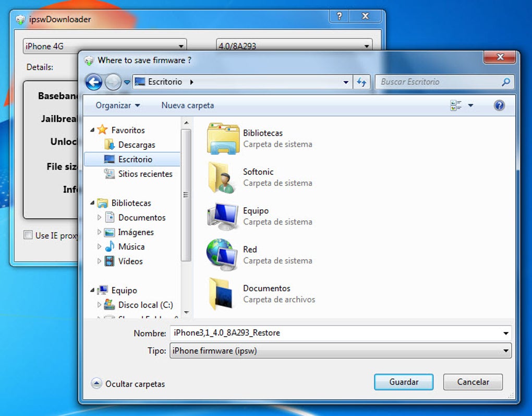Select Disco local (C:) drive

point(138,305)
